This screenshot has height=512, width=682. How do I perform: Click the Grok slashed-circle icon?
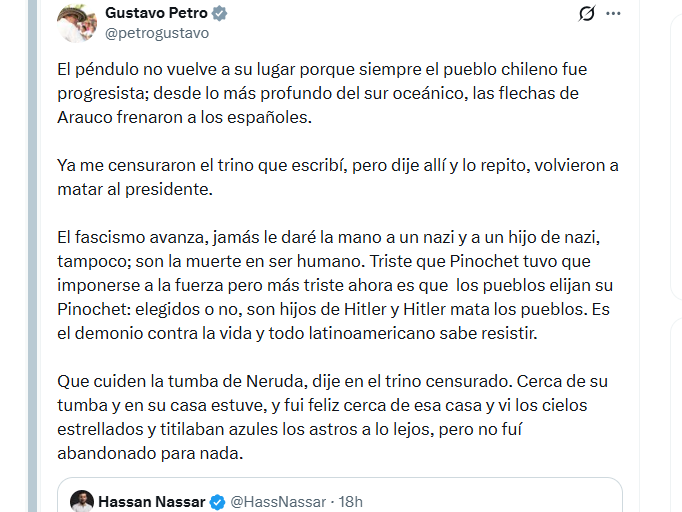587,14
